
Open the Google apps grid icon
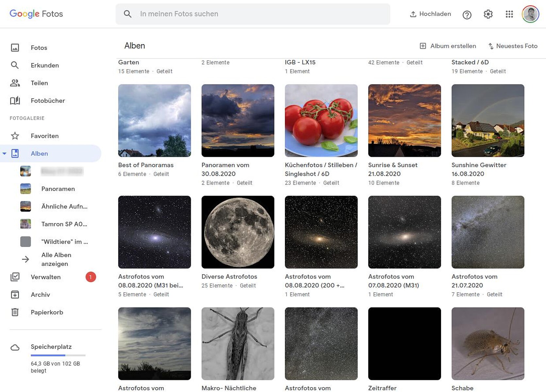(509, 14)
